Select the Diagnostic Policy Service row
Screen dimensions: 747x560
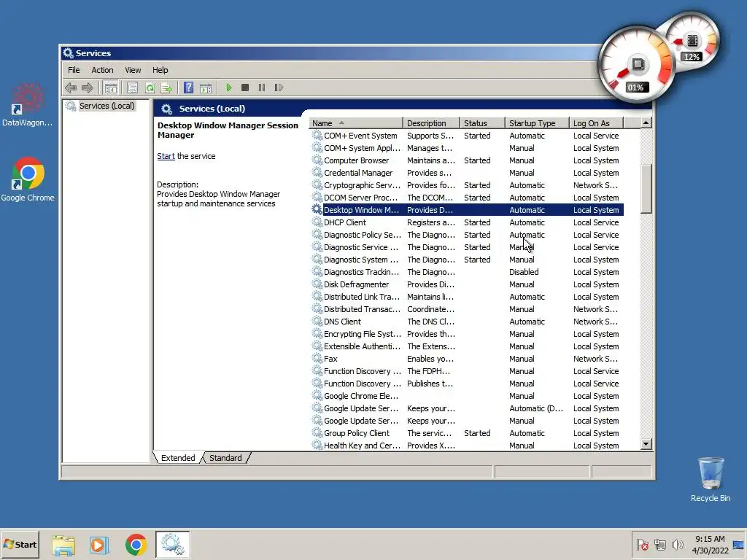466,235
